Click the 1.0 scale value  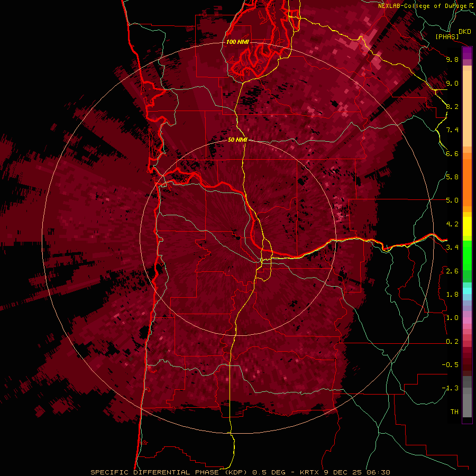[452, 318]
